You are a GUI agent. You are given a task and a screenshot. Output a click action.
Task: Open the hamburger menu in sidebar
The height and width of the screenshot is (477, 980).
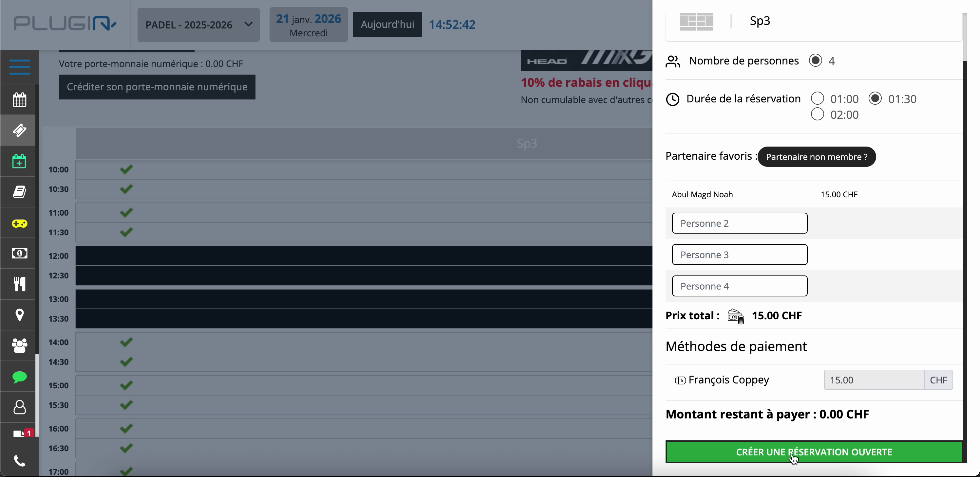point(19,67)
